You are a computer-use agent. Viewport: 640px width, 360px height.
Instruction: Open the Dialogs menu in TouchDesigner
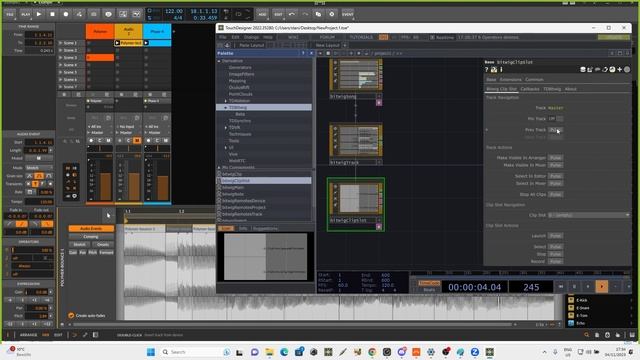point(251,37)
